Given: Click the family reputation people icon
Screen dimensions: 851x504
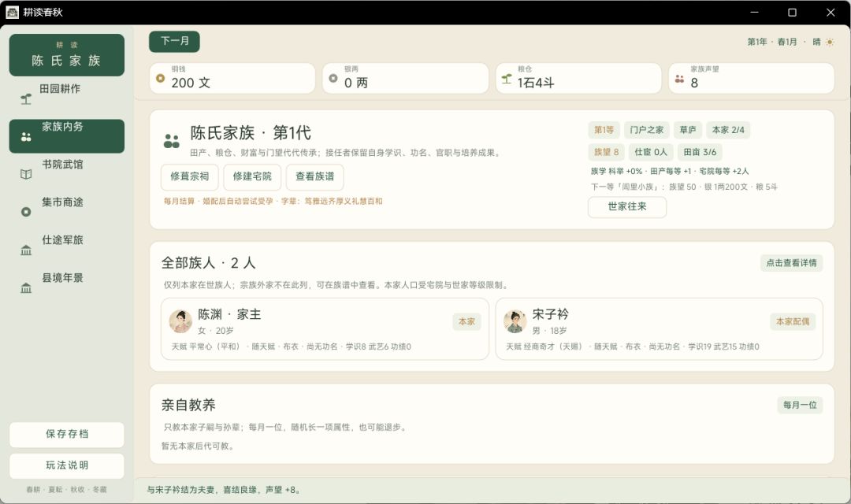Looking at the screenshot, I should 679,79.
